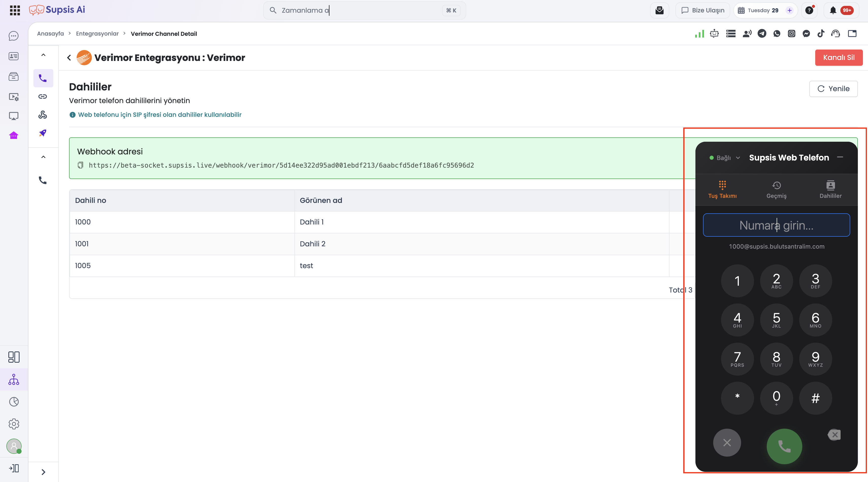
Task: Click the user avatar in sidebar
Action: click(14, 446)
